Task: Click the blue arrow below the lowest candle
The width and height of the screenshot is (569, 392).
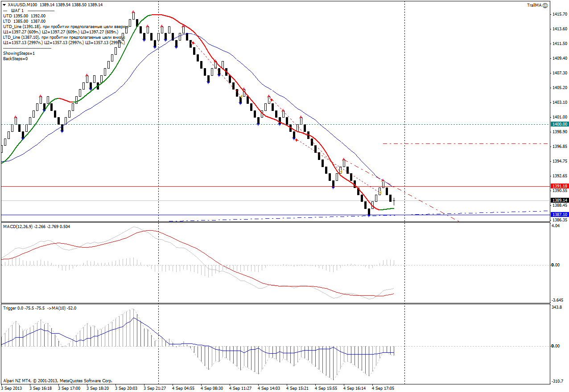Action: 369,216
